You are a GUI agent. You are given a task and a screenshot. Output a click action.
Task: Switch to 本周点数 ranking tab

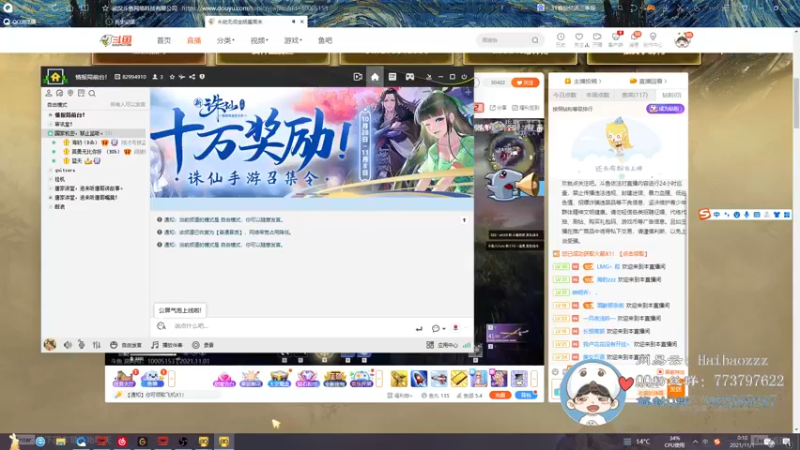pos(598,95)
